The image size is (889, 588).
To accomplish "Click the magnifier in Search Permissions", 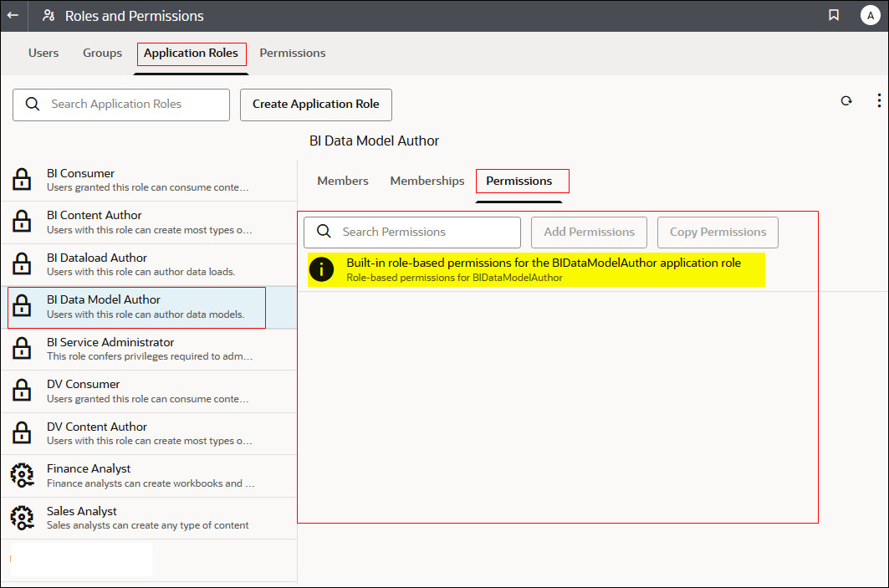I will [323, 232].
